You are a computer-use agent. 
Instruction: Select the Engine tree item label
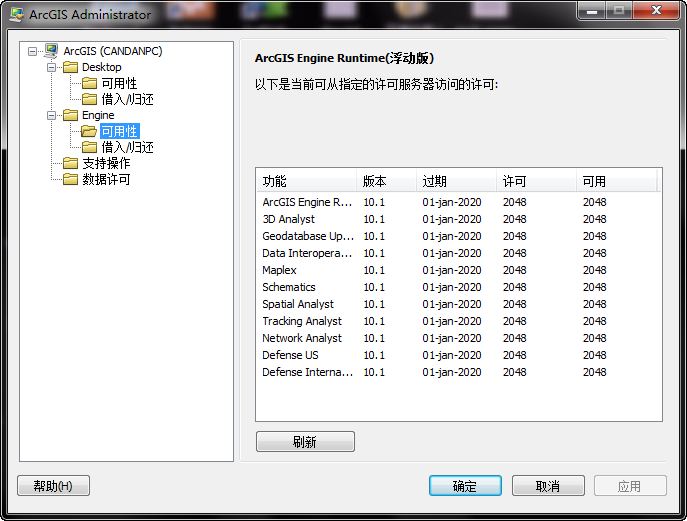click(98, 115)
